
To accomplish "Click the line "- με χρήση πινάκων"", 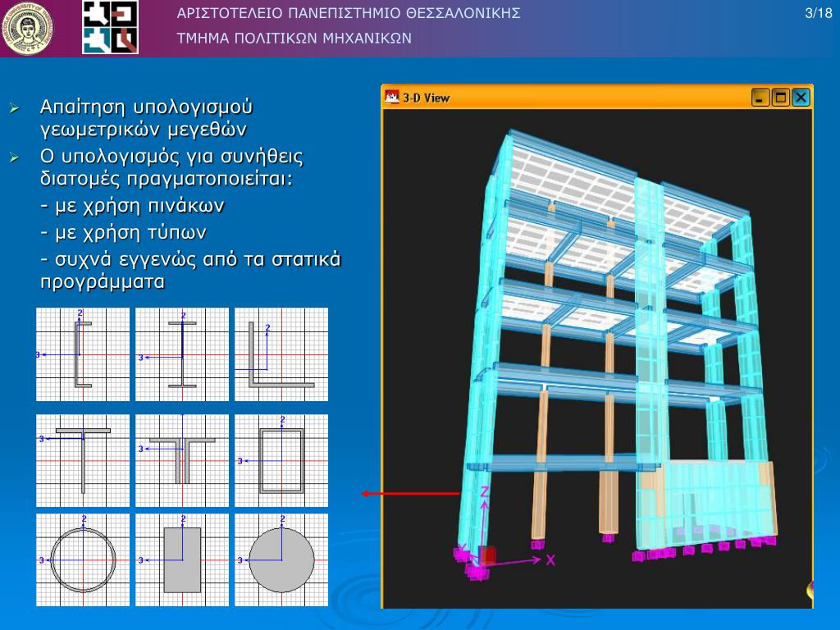I will (x=132, y=206).
